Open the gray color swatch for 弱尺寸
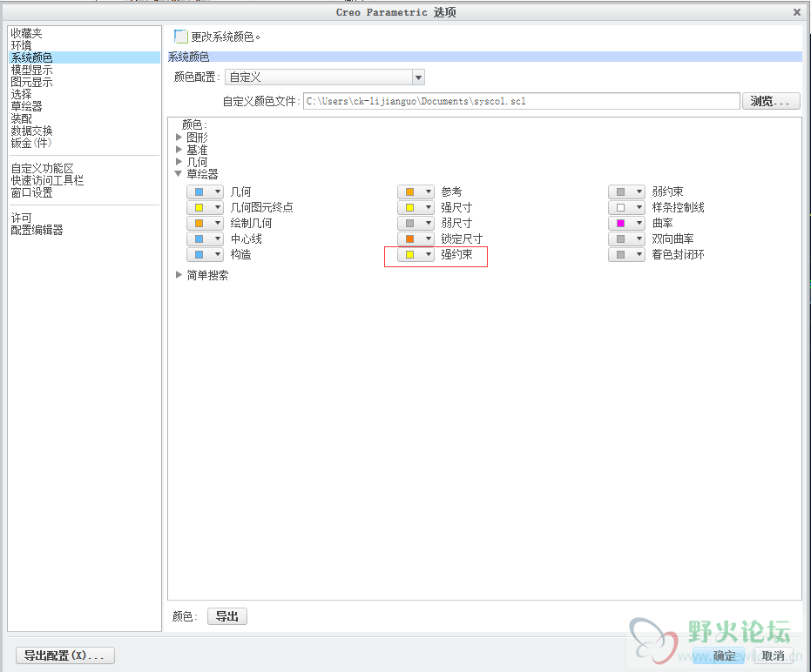This screenshot has width=811, height=672. [x=416, y=224]
